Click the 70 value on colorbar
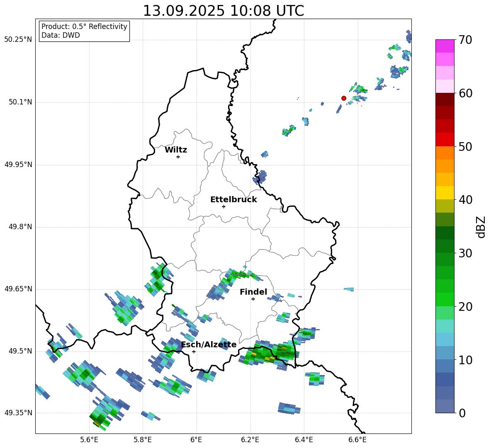The width and height of the screenshot is (491, 448). point(465,40)
